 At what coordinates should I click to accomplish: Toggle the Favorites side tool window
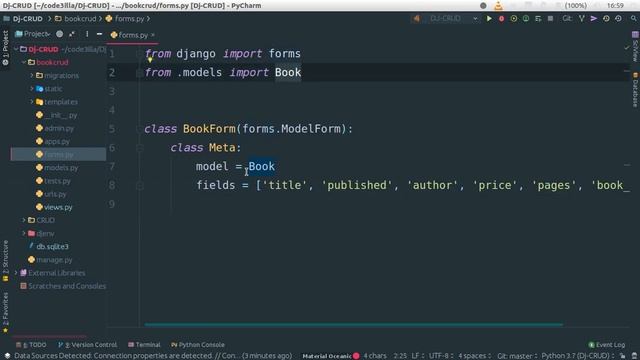5,313
